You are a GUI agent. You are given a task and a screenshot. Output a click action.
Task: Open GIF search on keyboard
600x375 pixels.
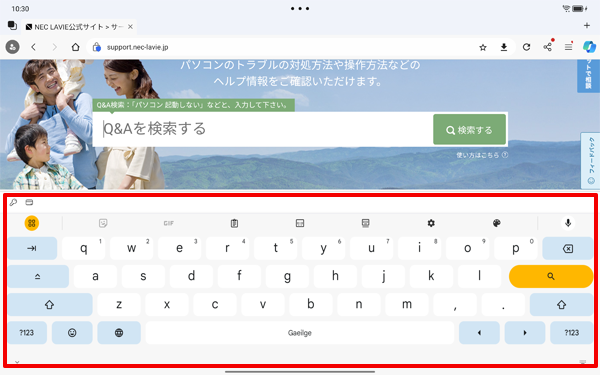169,223
